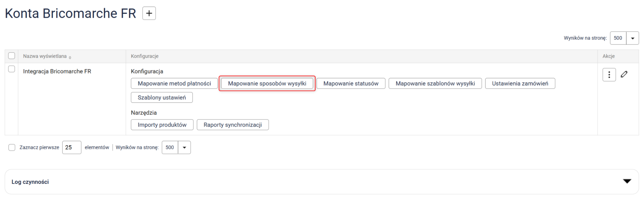Check the Integracja Bricomarche FR row checkbox

point(12,69)
